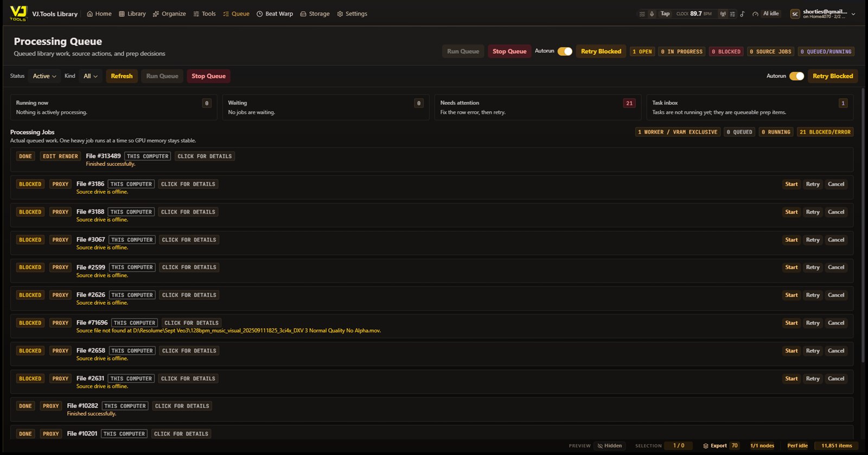Screen dimensions: 868x455
Task: Toggle the Hidden preview button
Action: click(x=609, y=446)
